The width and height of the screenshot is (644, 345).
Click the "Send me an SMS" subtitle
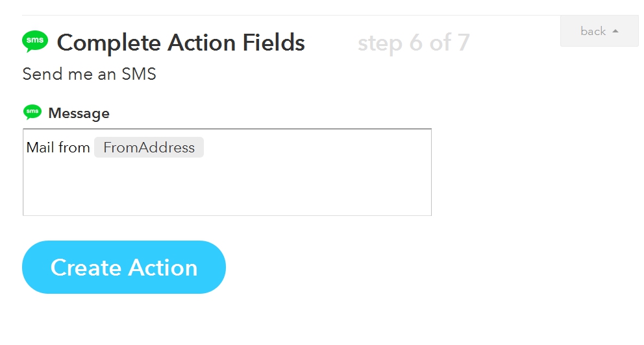point(89,74)
